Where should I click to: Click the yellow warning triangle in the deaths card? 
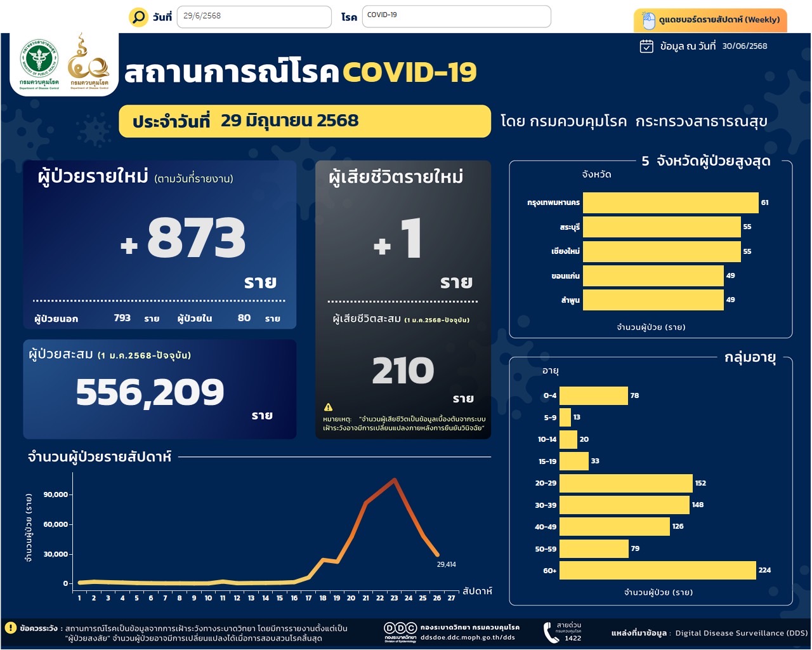coord(328,407)
